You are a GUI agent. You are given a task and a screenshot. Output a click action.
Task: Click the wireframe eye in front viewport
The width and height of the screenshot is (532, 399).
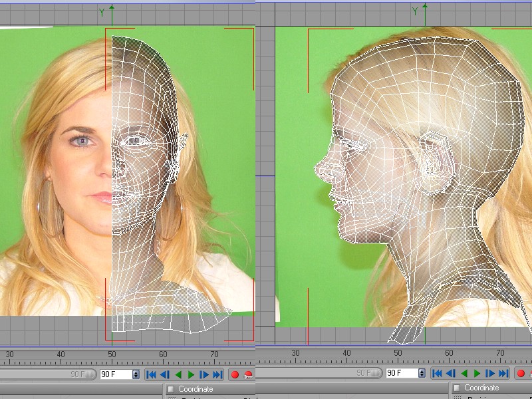(136, 140)
